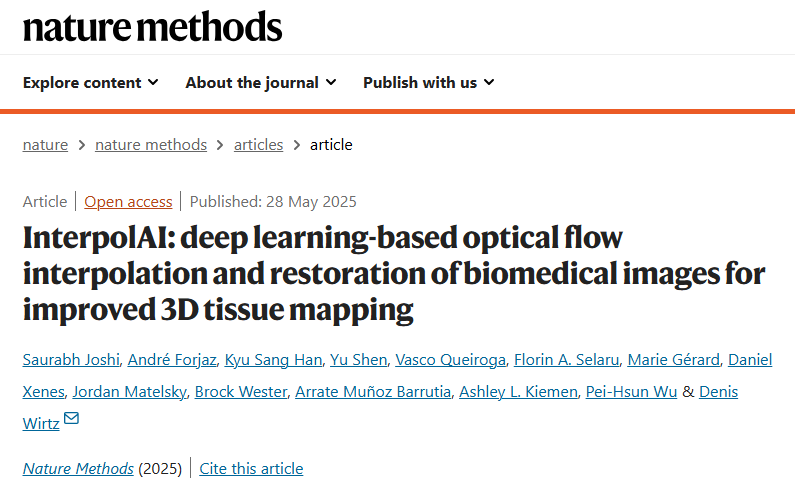795x496 pixels.
Task: Open André Forjaz author details
Action: pyautogui.click(x=172, y=360)
